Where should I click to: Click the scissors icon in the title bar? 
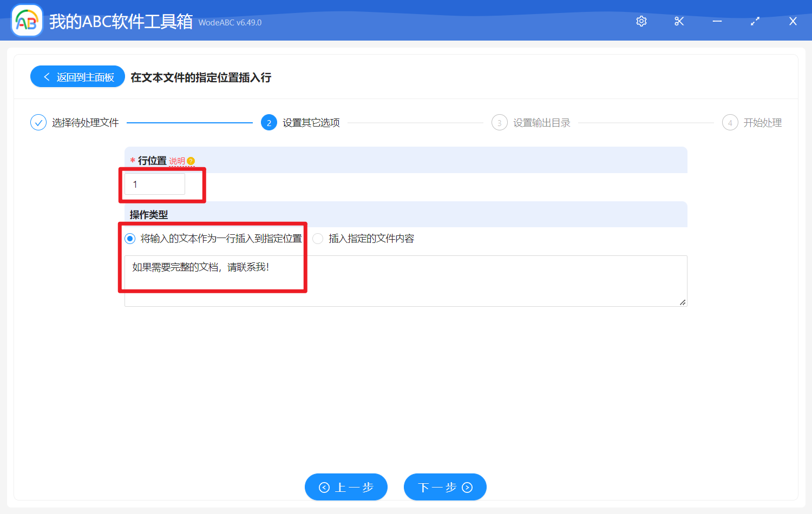click(x=679, y=21)
